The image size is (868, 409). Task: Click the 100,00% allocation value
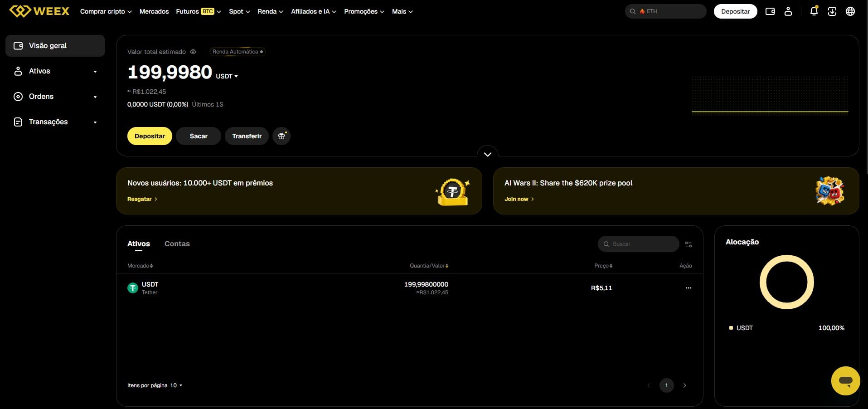pos(831,328)
